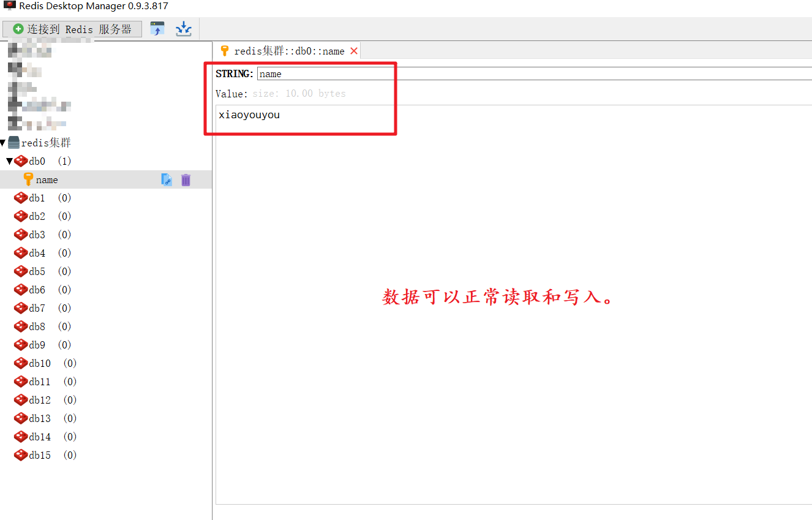Click the db8 database icon
812x520 pixels.
[x=21, y=326]
